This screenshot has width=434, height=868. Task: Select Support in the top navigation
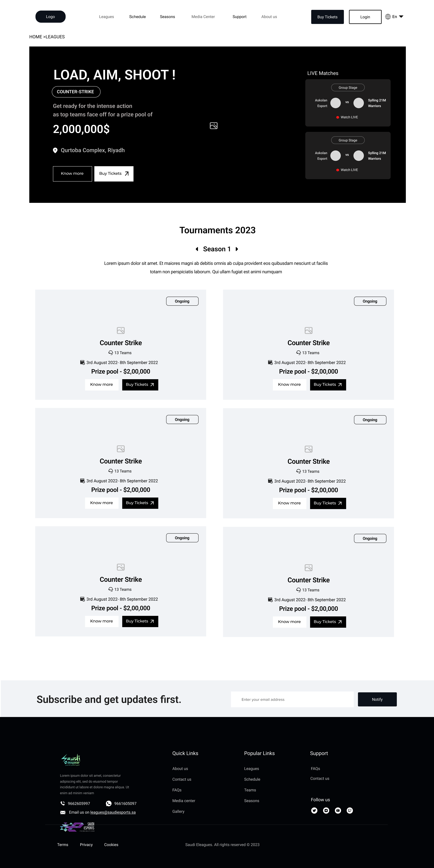[x=239, y=16]
